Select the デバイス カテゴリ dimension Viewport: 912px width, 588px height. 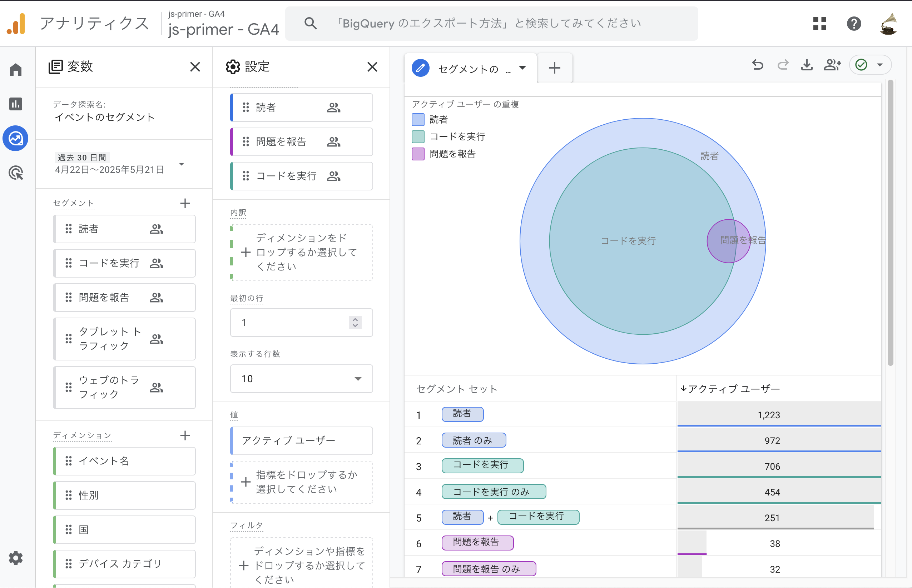tap(124, 564)
